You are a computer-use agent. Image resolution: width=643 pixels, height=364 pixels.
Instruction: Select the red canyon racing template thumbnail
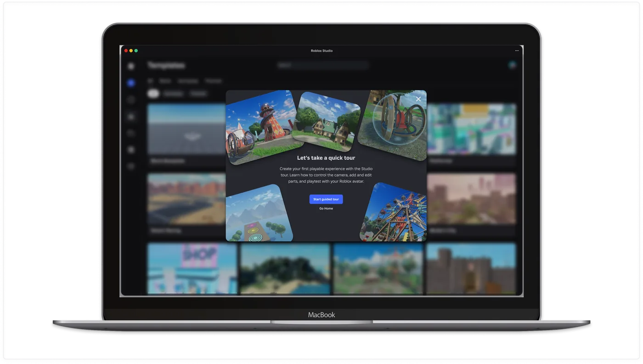pos(186,199)
